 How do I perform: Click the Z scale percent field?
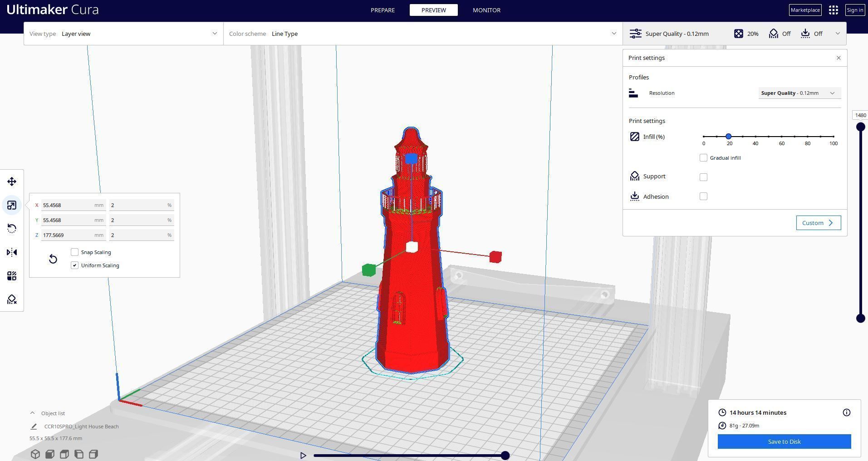click(142, 235)
